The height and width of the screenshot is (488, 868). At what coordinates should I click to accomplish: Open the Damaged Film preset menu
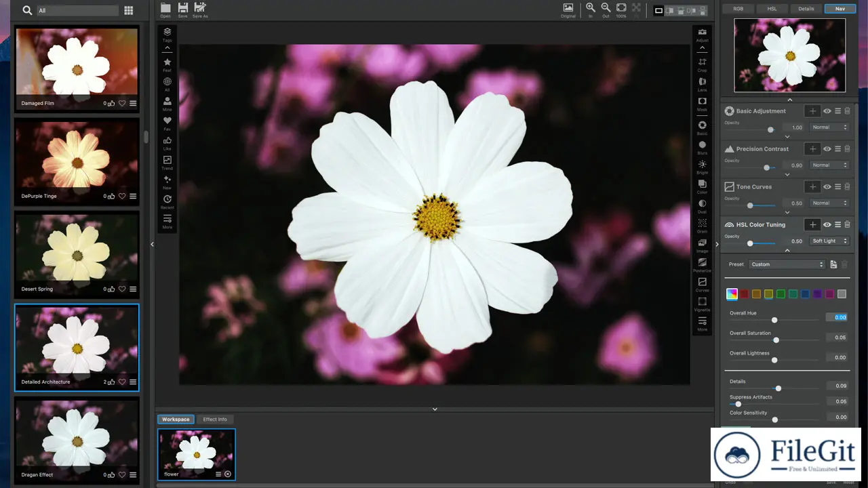click(133, 104)
